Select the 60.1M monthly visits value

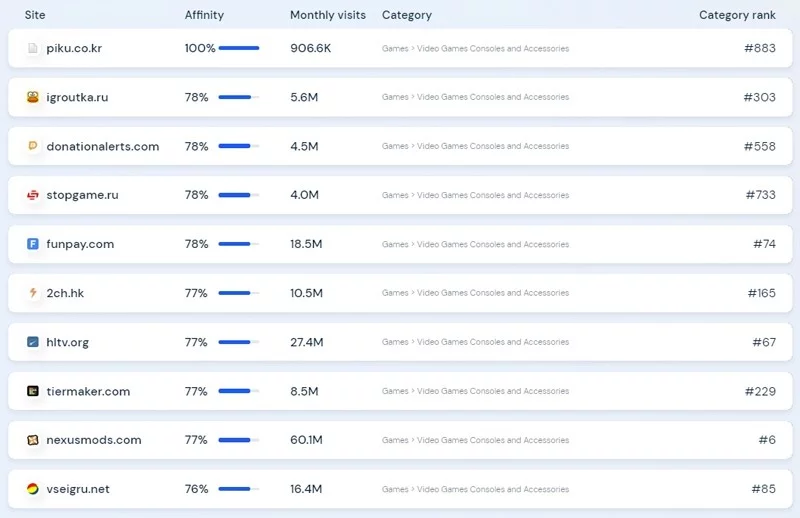(306, 440)
